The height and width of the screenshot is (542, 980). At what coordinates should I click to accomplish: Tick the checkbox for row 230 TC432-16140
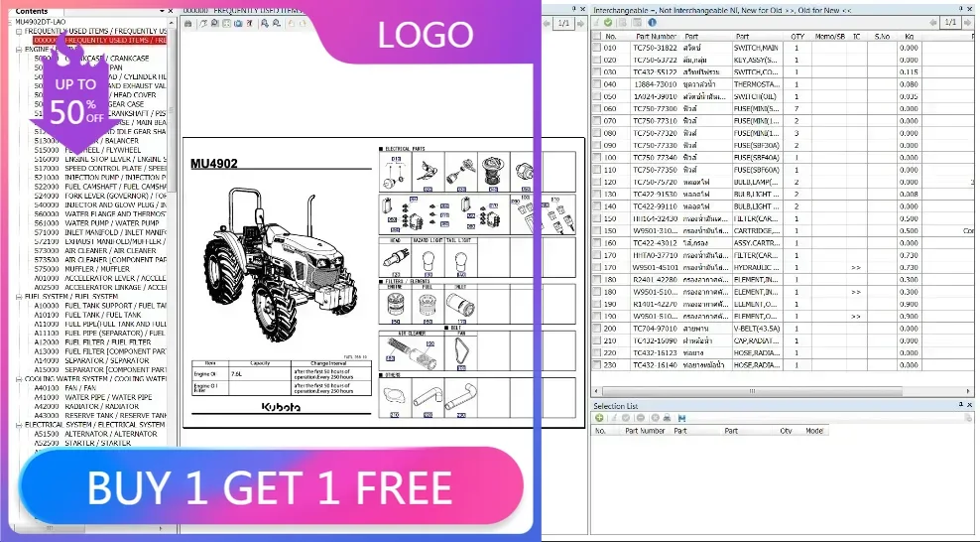point(597,365)
